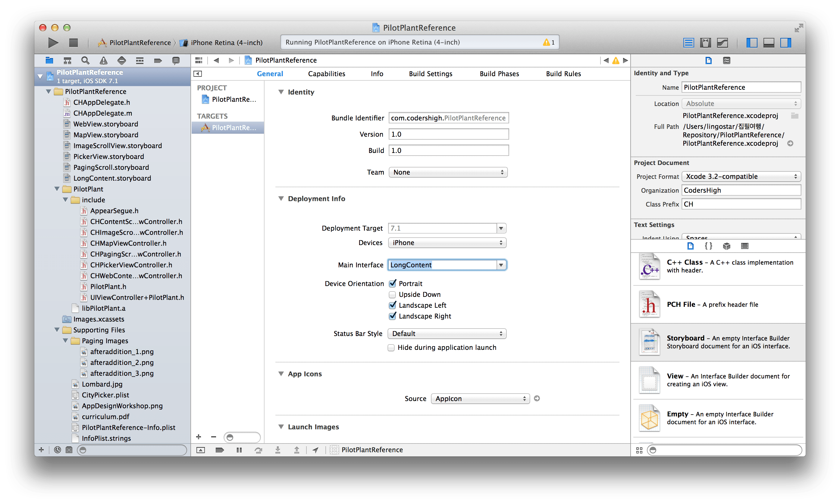Viewport: 840px width, 504px height.
Task: Add file with navigator plus button
Action: (x=42, y=450)
